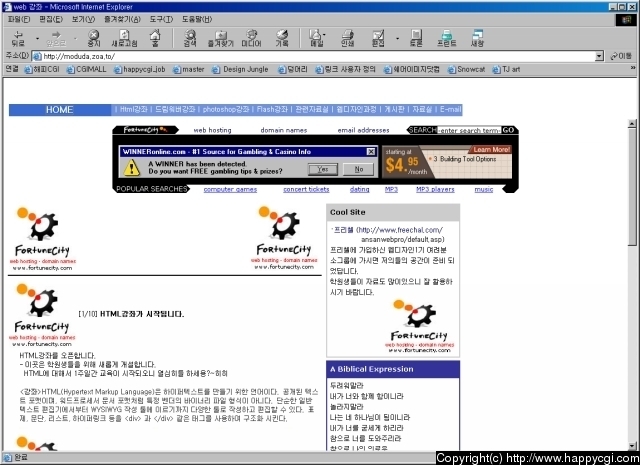Click the Go (이동) button
Viewport: 640px width, 465px height.
(621, 56)
